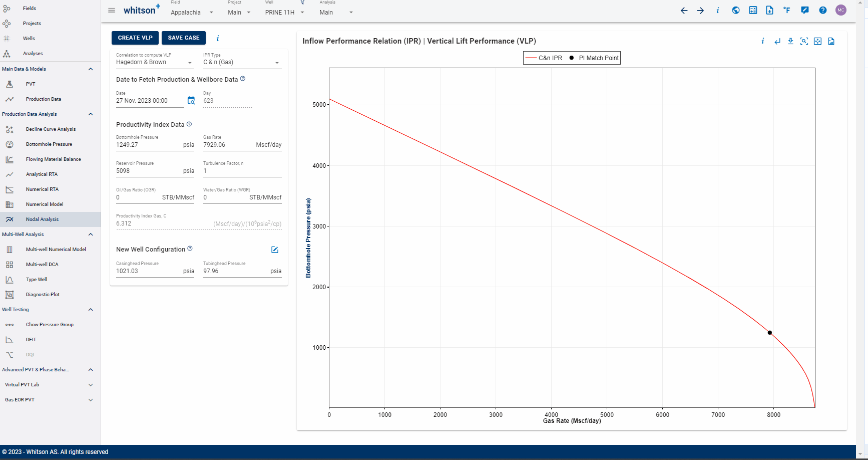Click the CREATE VLP button

pos(135,38)
